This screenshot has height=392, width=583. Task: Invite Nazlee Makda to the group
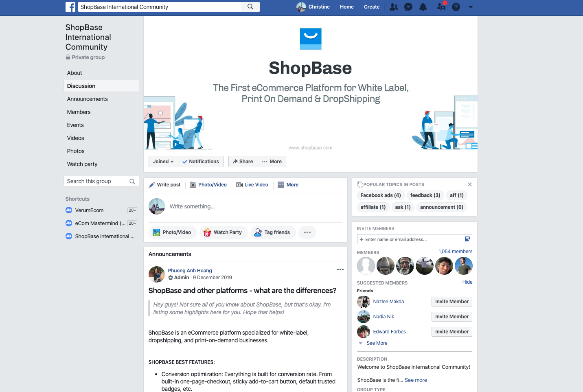[451, 302]
